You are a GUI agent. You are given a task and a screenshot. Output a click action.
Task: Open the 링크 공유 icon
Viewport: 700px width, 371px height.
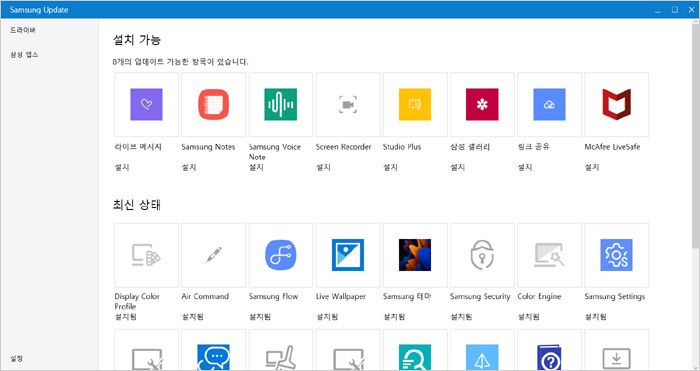(550, 104)
